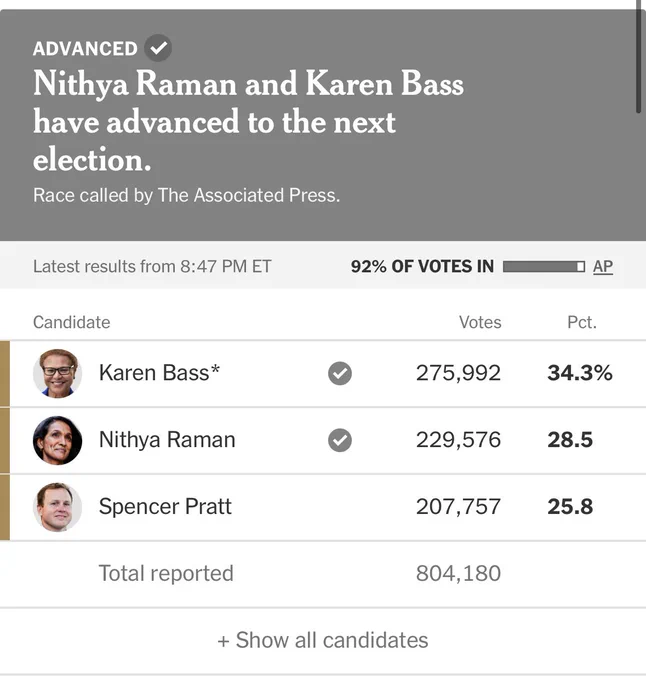Click the scrollbar at top right
The width and height of the screenshot is (646, 680).
638,56
